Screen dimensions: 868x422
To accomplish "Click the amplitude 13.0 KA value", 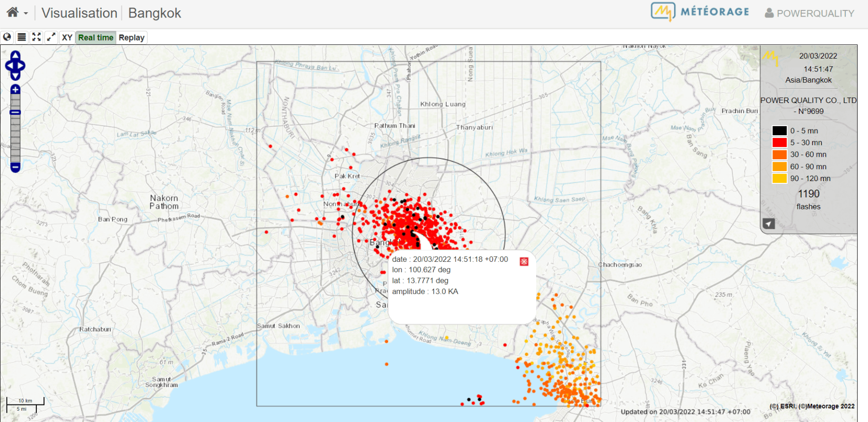I will pyautogui.click(x=425, y=292).
